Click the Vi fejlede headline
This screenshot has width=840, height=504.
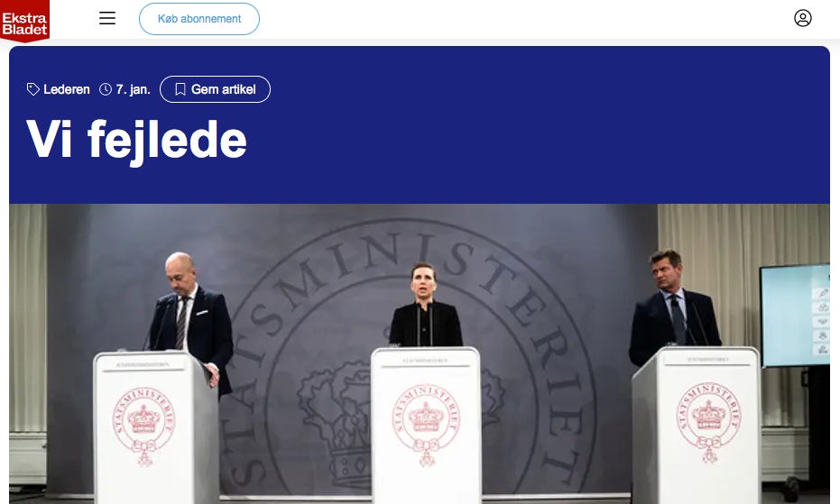point(136,141)
